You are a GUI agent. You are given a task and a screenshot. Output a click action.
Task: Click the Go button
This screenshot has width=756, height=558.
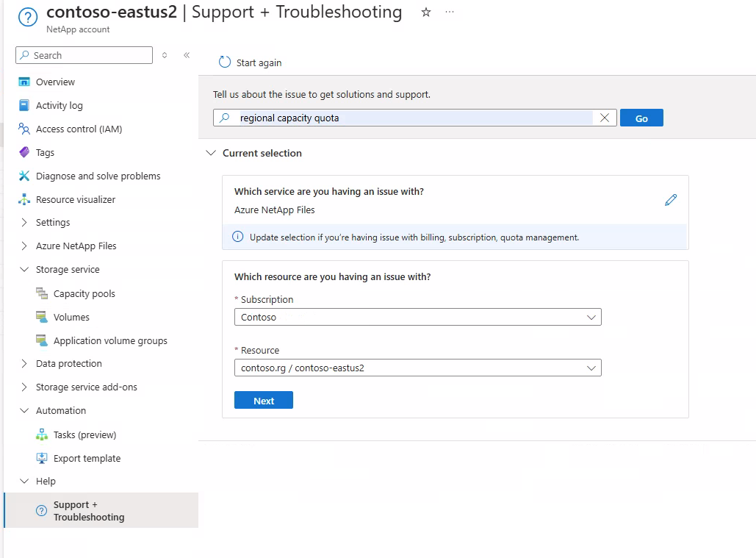click(641, 118)
